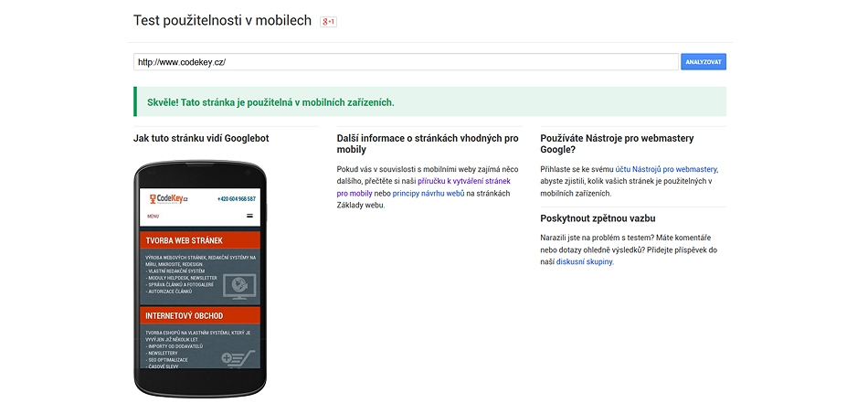
Task: Open the principy návrhu webů link
Action: (429, 193)
